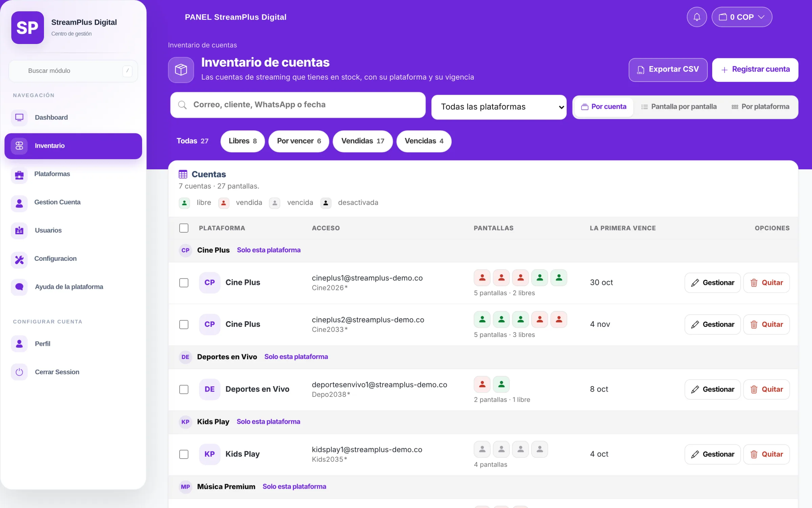
Task: Click the Usuarios badge icon
Action: (x=19, y=231)
